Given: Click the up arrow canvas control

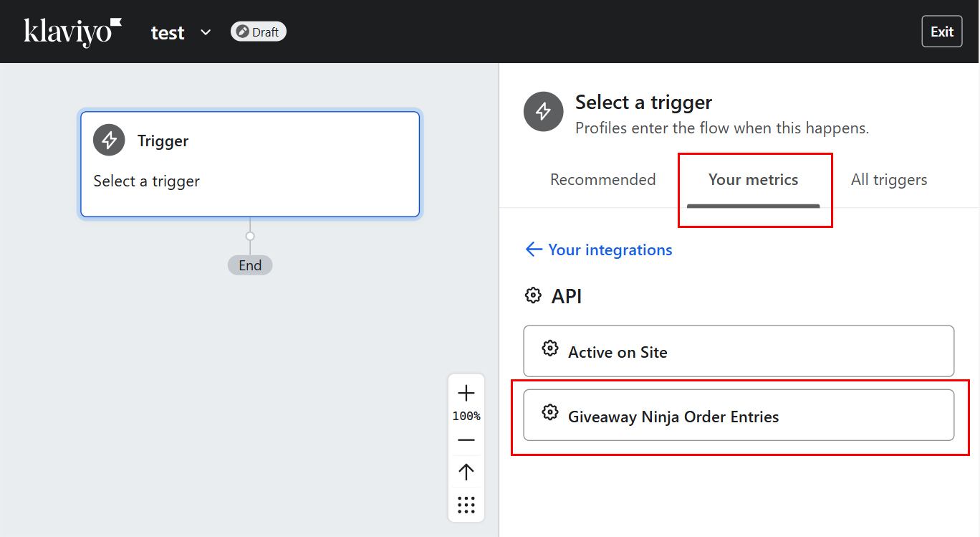Looking at the screenshot, I should tap(466, 472).
